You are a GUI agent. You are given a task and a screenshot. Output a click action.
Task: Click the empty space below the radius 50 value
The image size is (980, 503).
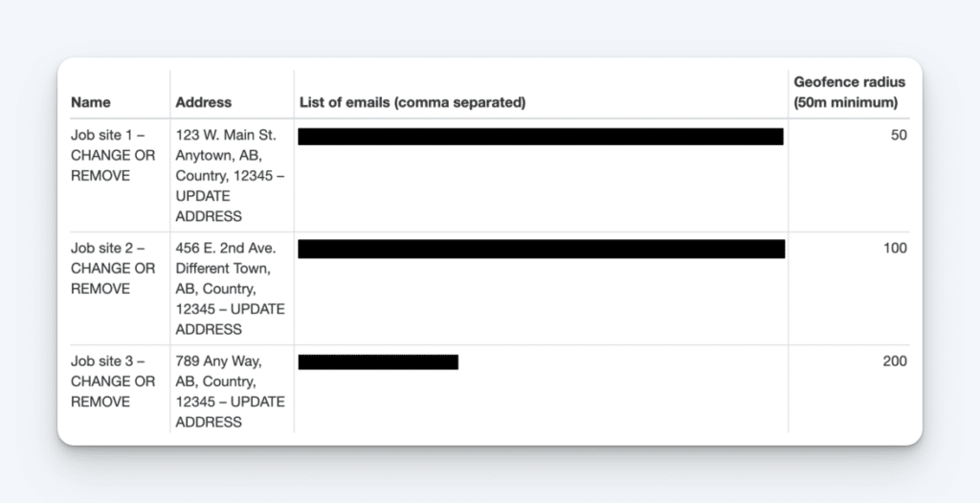point(849,187)
